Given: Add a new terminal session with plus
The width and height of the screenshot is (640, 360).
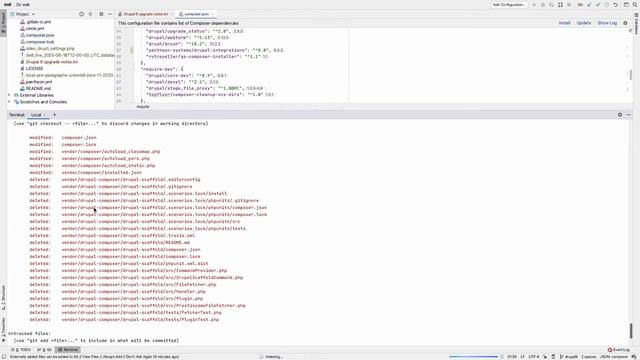Looking at the screenshot, I should [54, 115].
